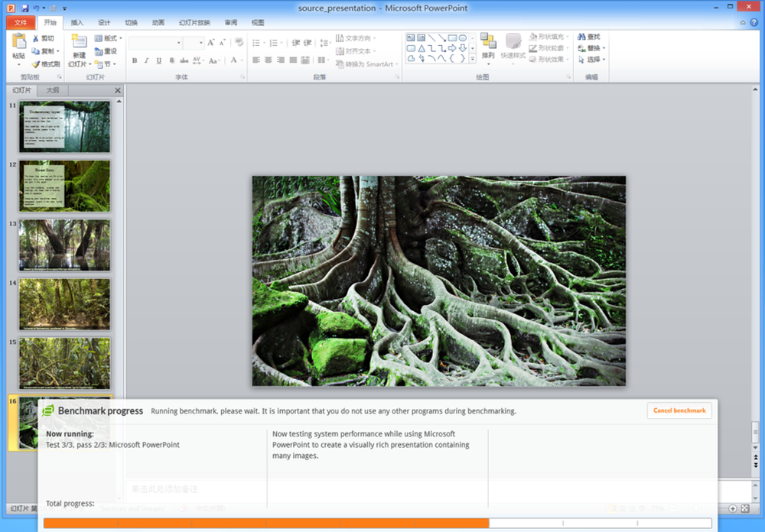
Task: Select slide 11 thumbnail
Action: pyautogui.click(x=64, y=127)
